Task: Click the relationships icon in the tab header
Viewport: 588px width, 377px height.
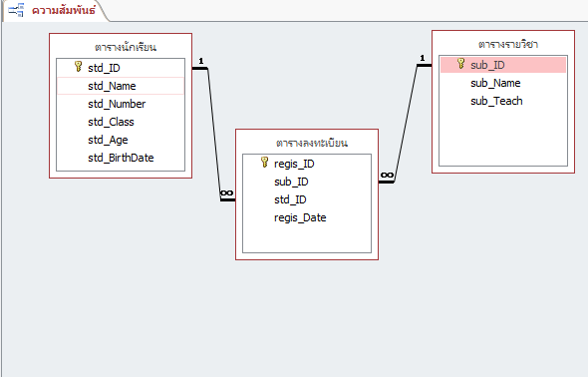Action: (16, 10)
